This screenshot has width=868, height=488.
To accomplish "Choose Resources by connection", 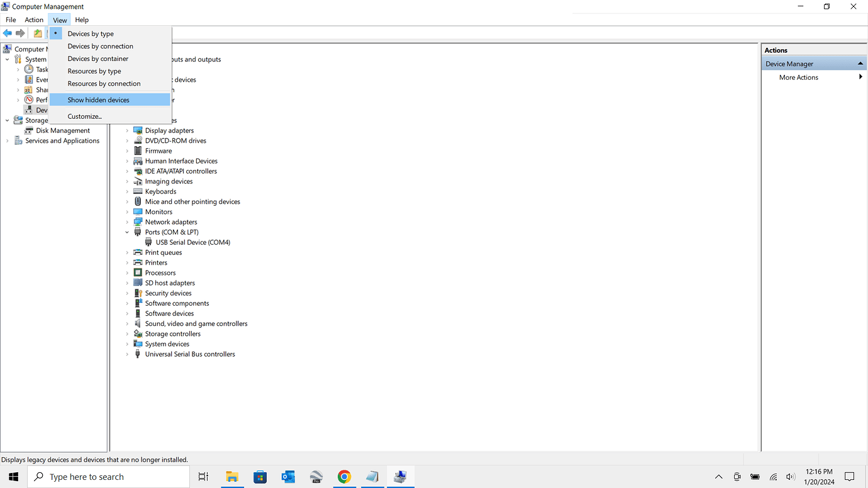I will point(104,84).
